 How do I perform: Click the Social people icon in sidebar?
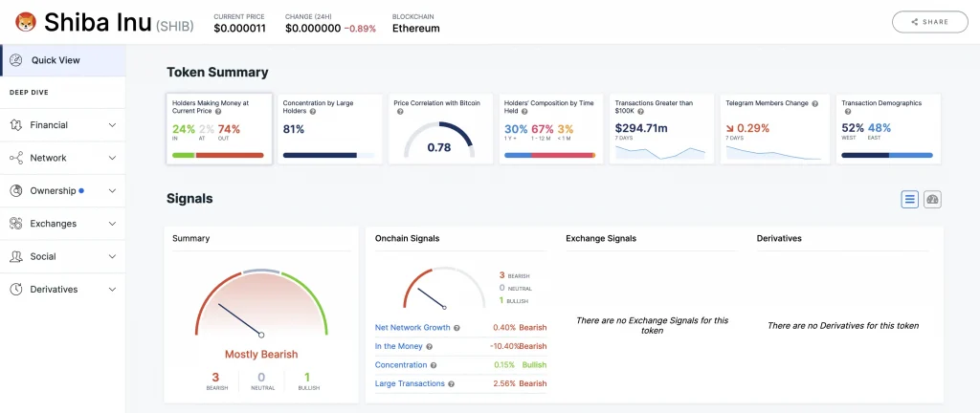tap(16, 256)
